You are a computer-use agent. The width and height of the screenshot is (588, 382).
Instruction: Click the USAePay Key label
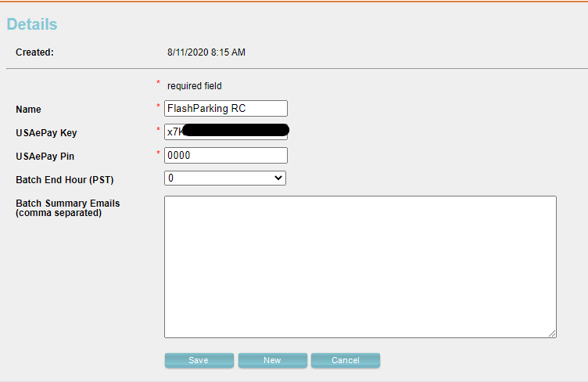click(46, 133)
